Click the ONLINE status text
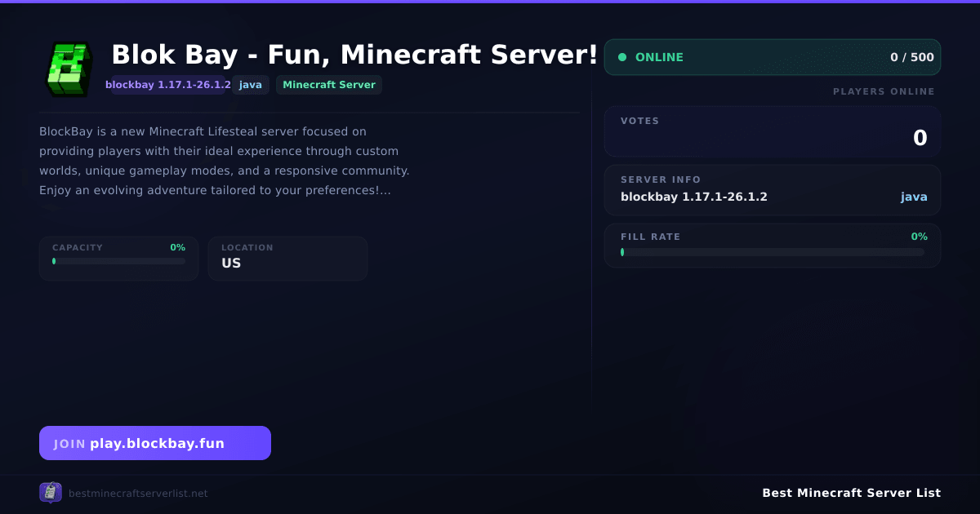The image size is (980, 514). tap(659, 57)
